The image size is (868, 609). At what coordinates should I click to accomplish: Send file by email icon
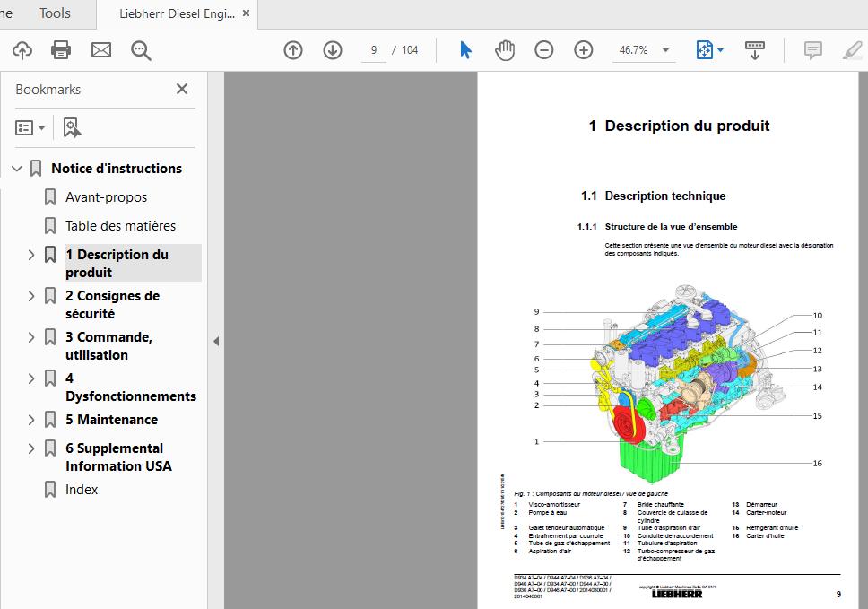(101, 50)
